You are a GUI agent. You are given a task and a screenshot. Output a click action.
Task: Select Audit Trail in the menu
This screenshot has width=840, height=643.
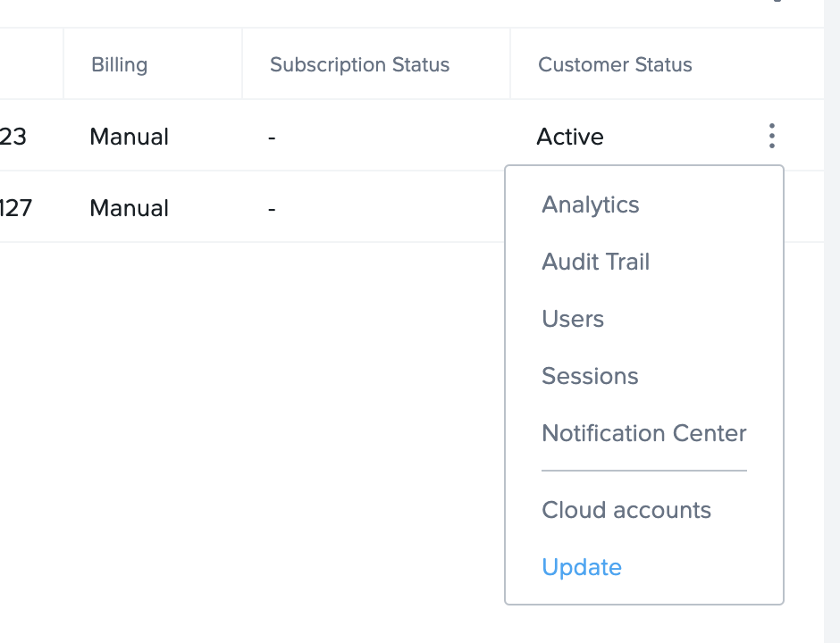coord(595,262)
